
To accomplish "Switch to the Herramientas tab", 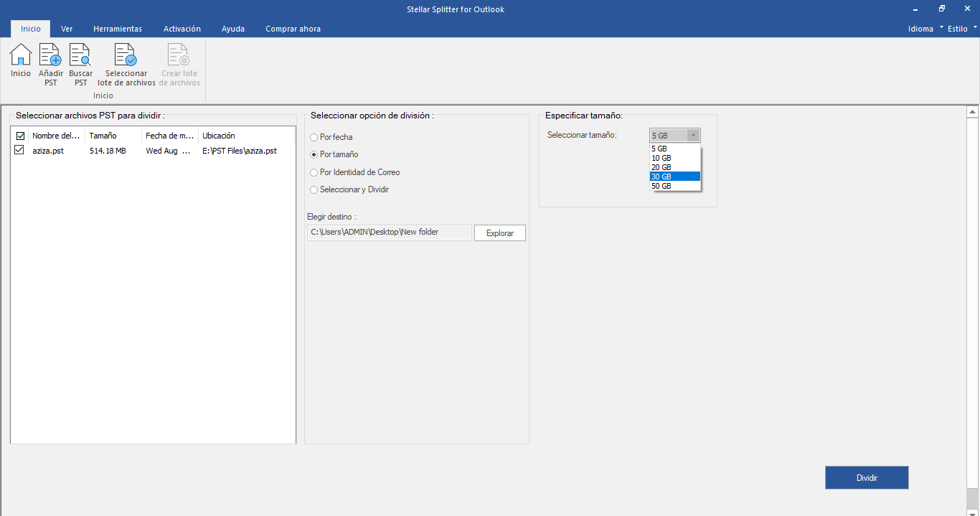I will click(118, 29).
